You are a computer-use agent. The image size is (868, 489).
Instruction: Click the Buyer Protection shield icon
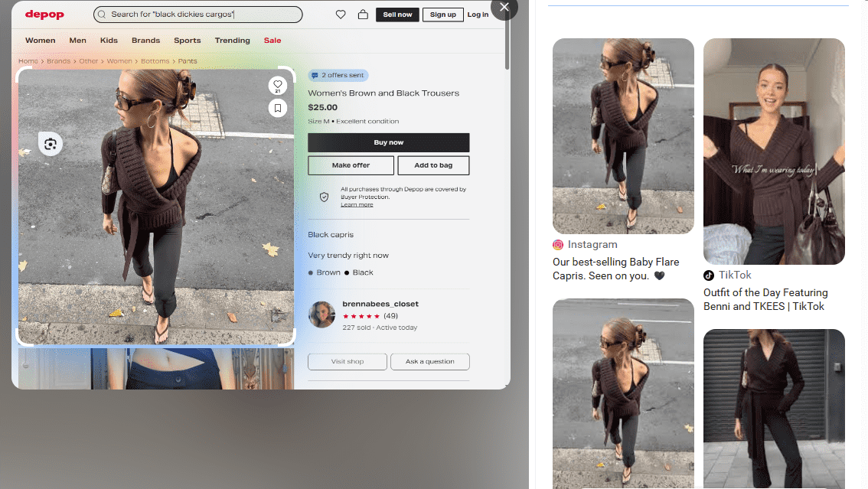[324, 196]
